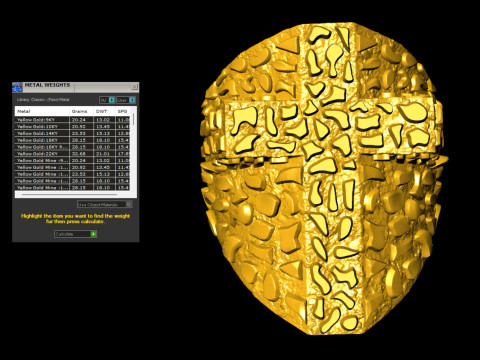480x360 pixels.
Task: Select the Yellow Gold:14KY row
Action: coord(72,133)
